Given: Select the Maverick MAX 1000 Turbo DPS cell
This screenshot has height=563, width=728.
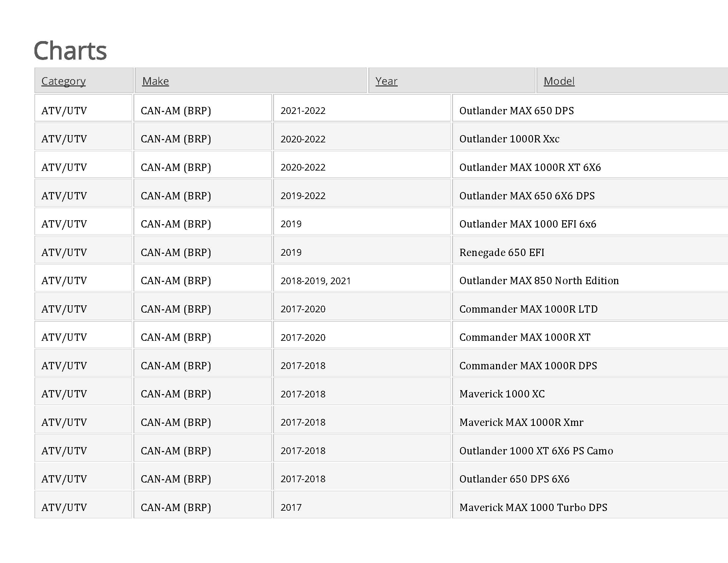Looking at the screenshot, I should (590, 505).
